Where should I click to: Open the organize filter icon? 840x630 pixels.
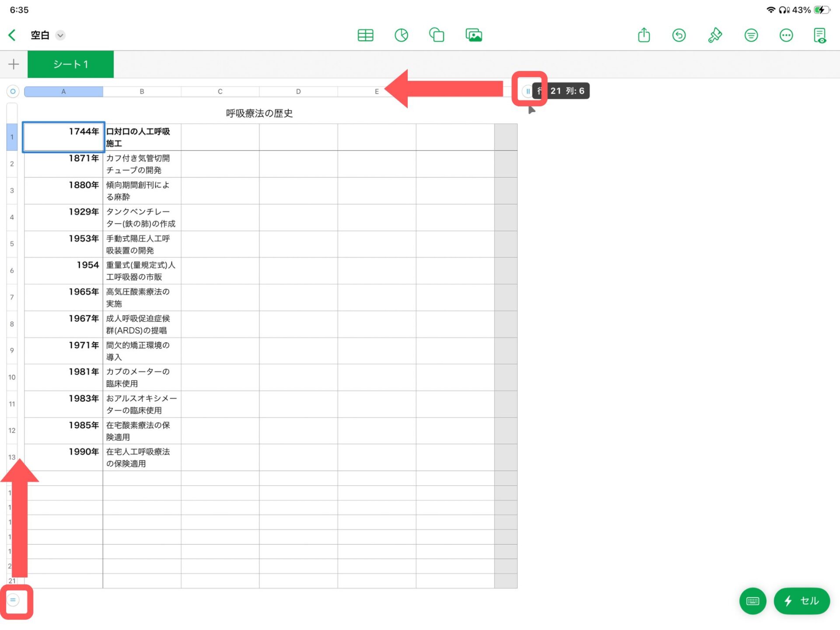[751, 35]
